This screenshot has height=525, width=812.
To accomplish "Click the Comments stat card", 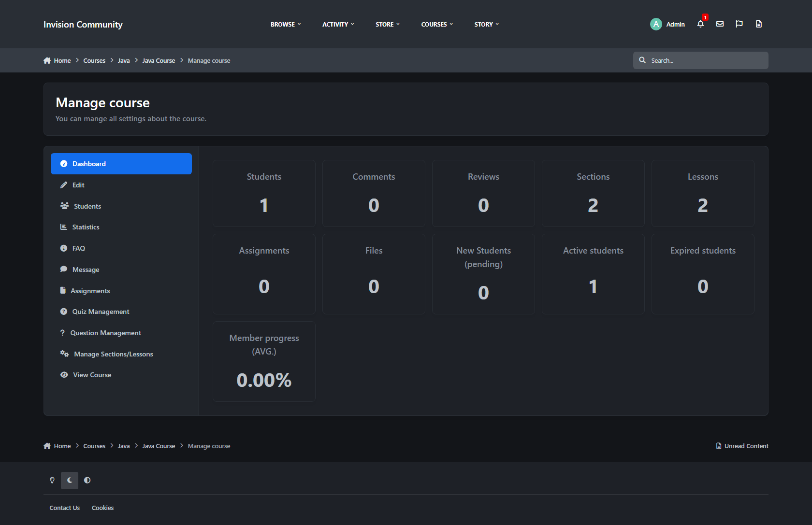I will (374, 194).
